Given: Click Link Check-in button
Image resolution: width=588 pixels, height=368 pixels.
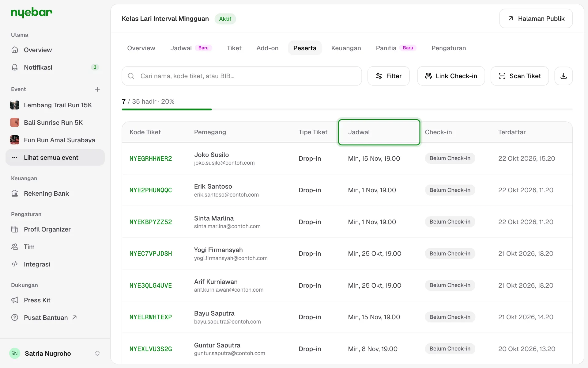Looking at the screenshot, I should [x=451, y=76].
